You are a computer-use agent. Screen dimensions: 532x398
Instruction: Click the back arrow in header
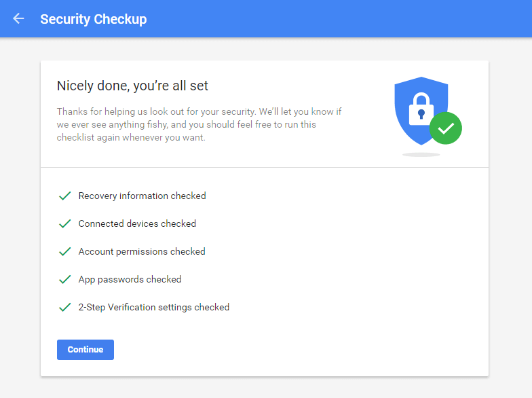(x=18, y=18)
